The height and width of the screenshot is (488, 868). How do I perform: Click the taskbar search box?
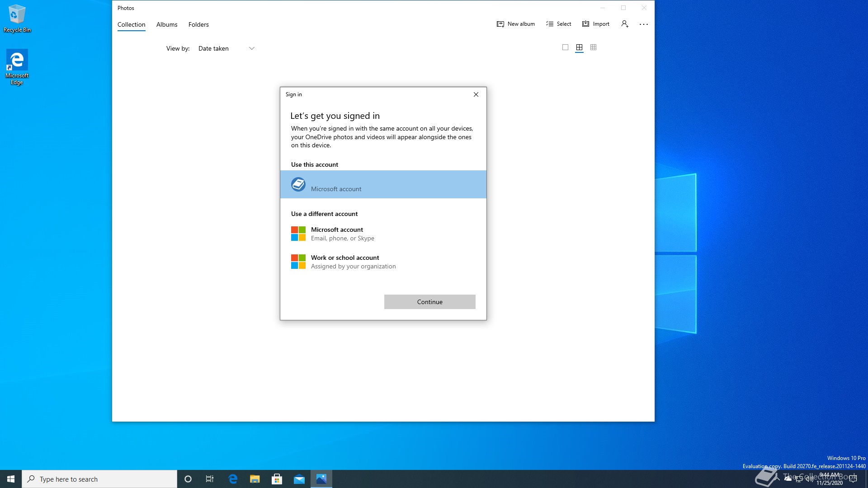pos(99,479)
